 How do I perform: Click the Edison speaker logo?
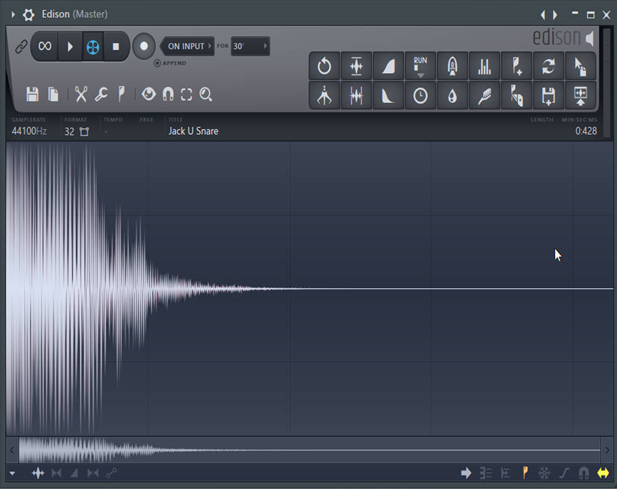(x=590, y=38)
